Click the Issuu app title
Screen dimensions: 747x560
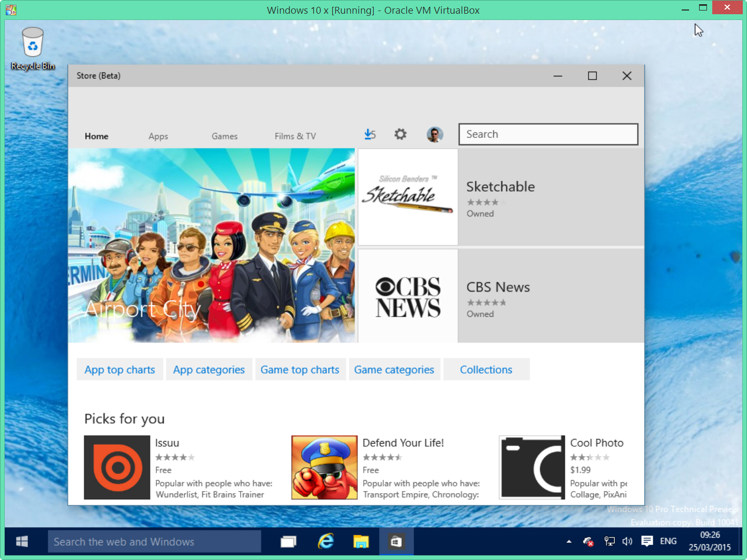pyautogui.click(x=167, y=443)
